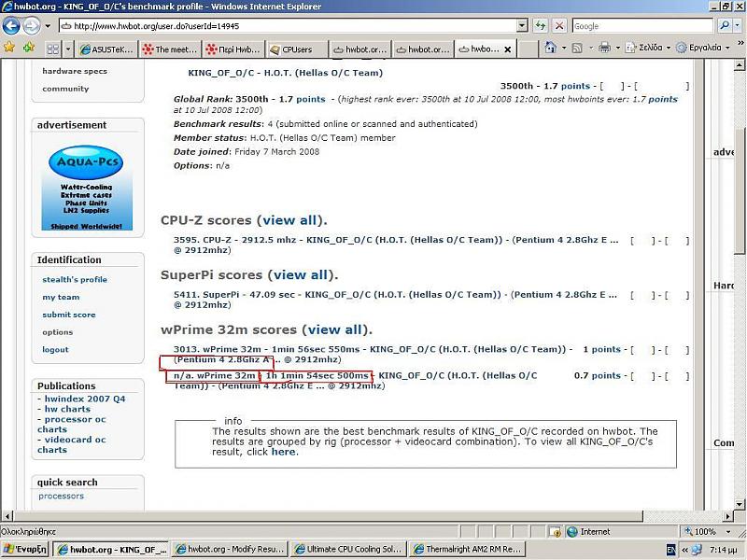The image size is (747, 560).
Task: Expand the Print dropdown arrow
Action: pyautogui.click(x=617, y=48)
